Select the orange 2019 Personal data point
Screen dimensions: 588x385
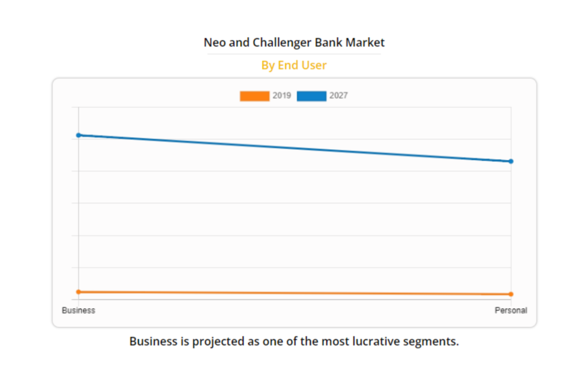coord(510,294)
